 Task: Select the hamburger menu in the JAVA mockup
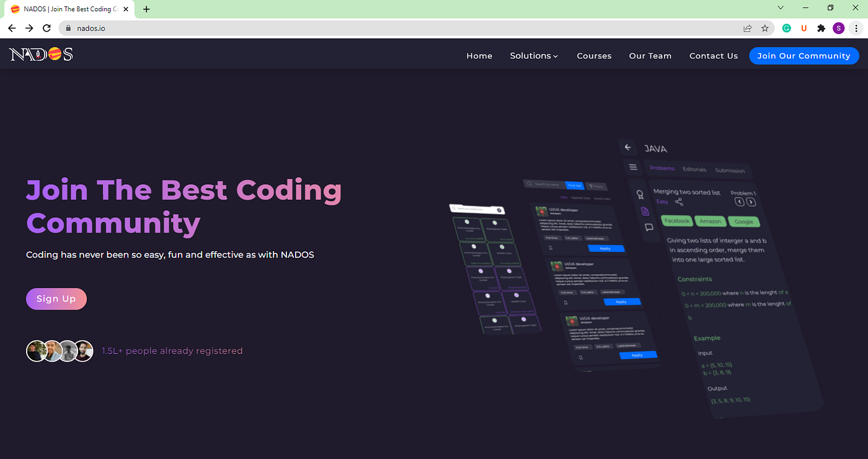[x=634, y=167]
